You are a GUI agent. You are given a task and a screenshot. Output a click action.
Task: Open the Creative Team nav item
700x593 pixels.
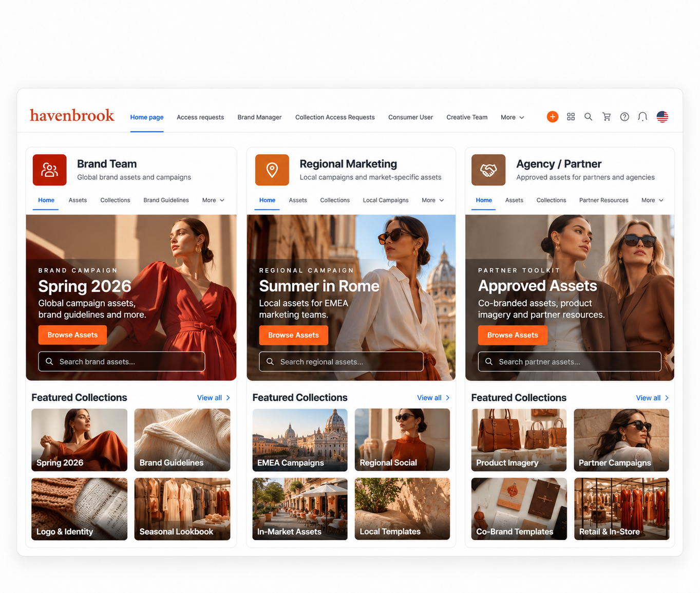[x=467, y=117]
